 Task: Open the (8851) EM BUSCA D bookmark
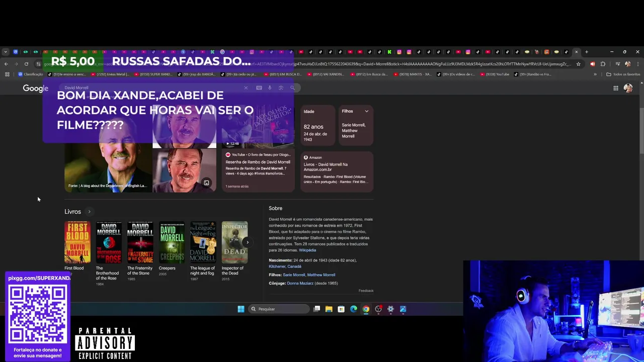click(x=283, y=74)
